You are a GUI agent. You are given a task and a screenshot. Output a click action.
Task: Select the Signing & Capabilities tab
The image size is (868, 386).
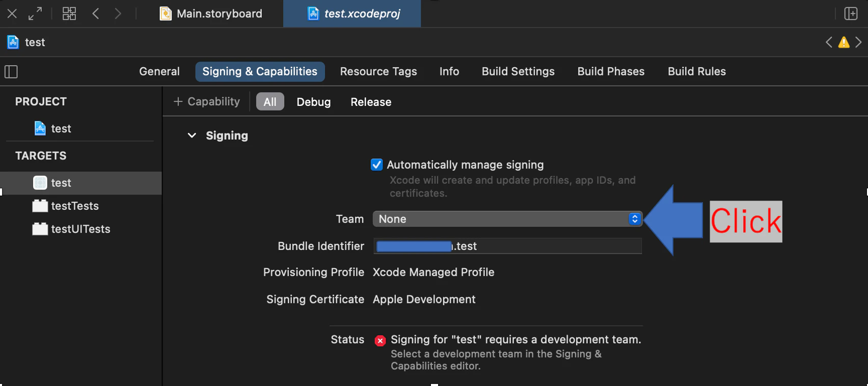260,72
